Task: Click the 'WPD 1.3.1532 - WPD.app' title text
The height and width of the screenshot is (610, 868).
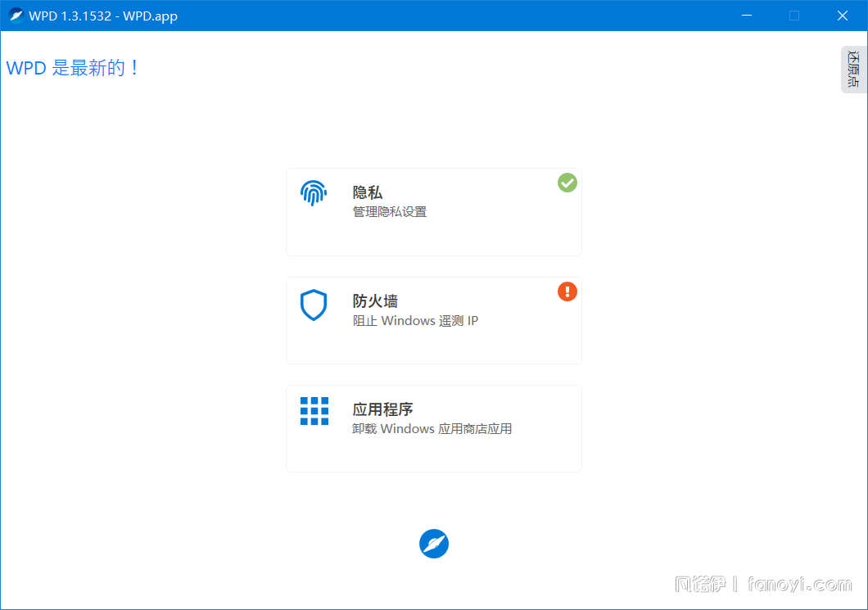Action: pyautogui.click(x=103, y=16)
